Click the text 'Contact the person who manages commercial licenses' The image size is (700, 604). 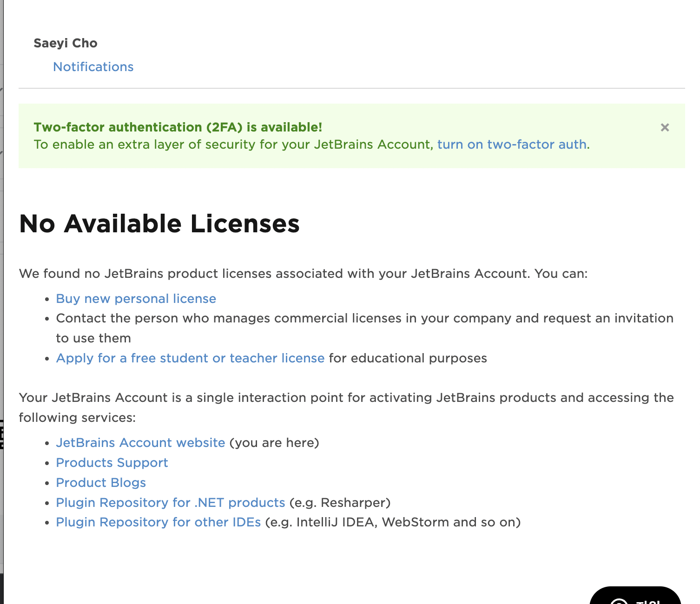click(229, 318)
